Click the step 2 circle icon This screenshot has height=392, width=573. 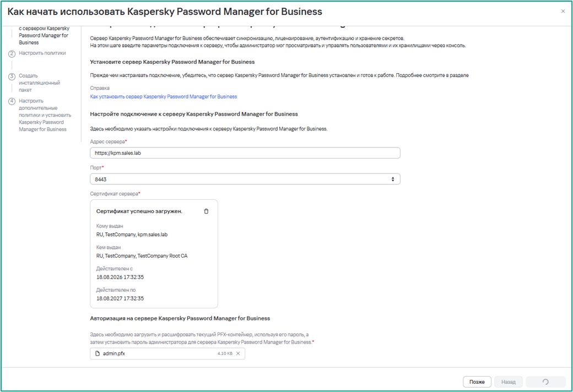[12, 53]
